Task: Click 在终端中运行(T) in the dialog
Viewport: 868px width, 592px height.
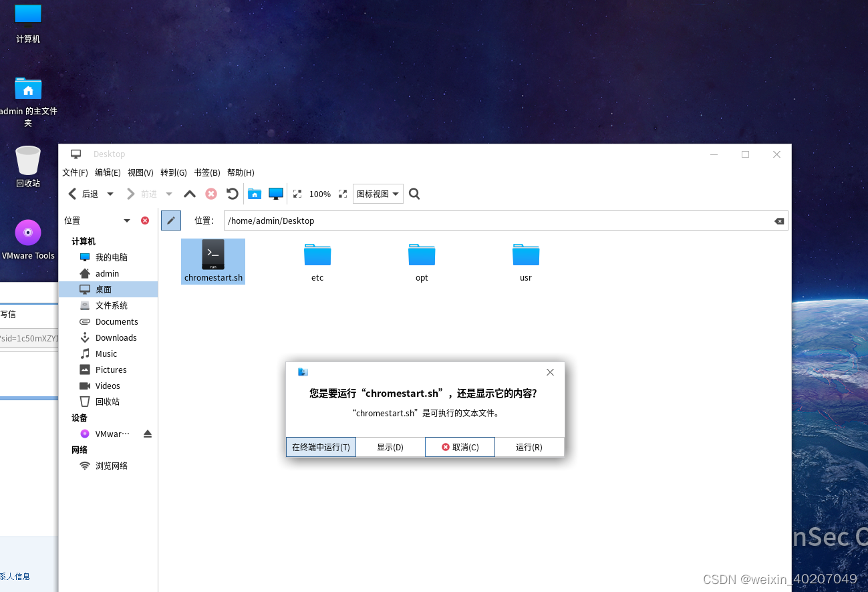Action: pyautogui.click(x=321, y=447)
